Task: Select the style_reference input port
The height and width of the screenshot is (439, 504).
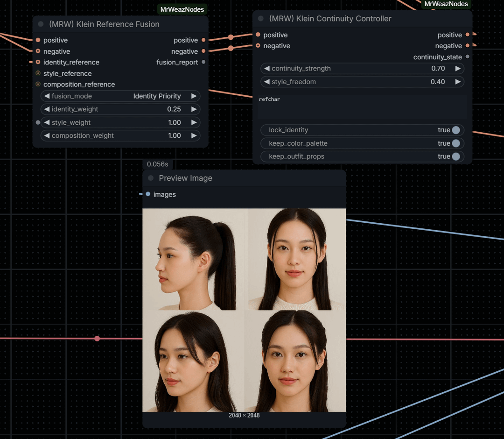Action: (x=38, y=73)
